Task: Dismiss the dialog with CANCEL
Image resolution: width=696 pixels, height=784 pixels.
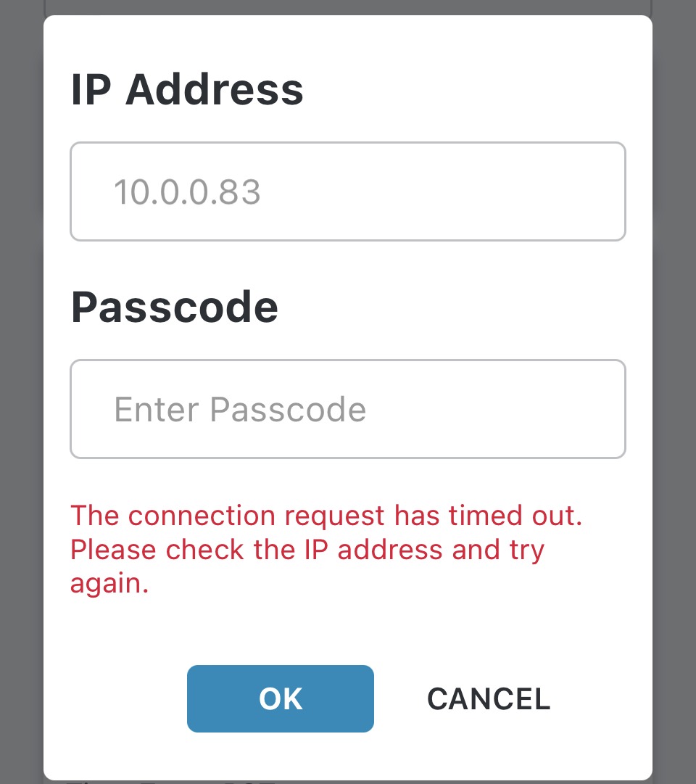Action: pos(489,698)
